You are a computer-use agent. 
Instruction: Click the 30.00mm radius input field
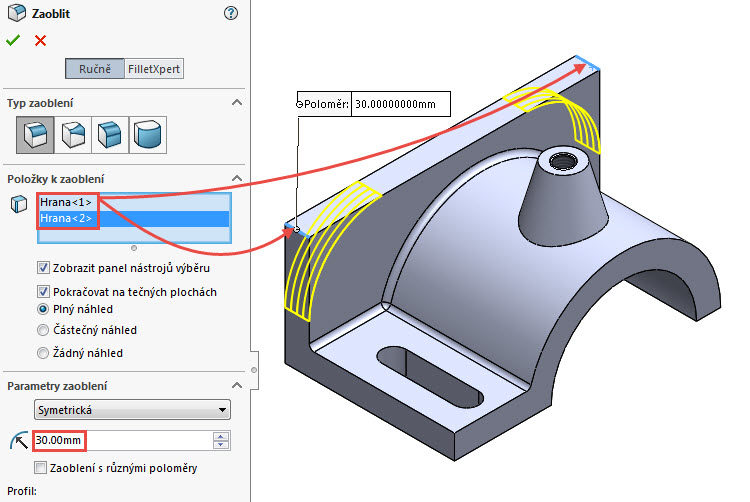click(122, 440)
